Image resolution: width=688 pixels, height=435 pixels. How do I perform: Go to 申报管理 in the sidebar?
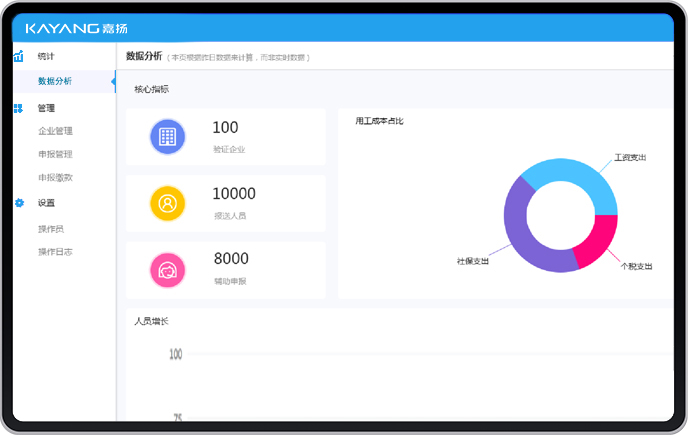click(x=55, y=154)
